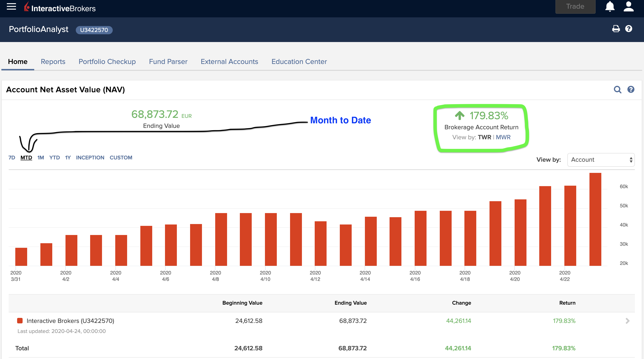The image size is (644, 359).
Task: Expand the Interactive Brokers row chevron
Action: [x=627, y=321]
